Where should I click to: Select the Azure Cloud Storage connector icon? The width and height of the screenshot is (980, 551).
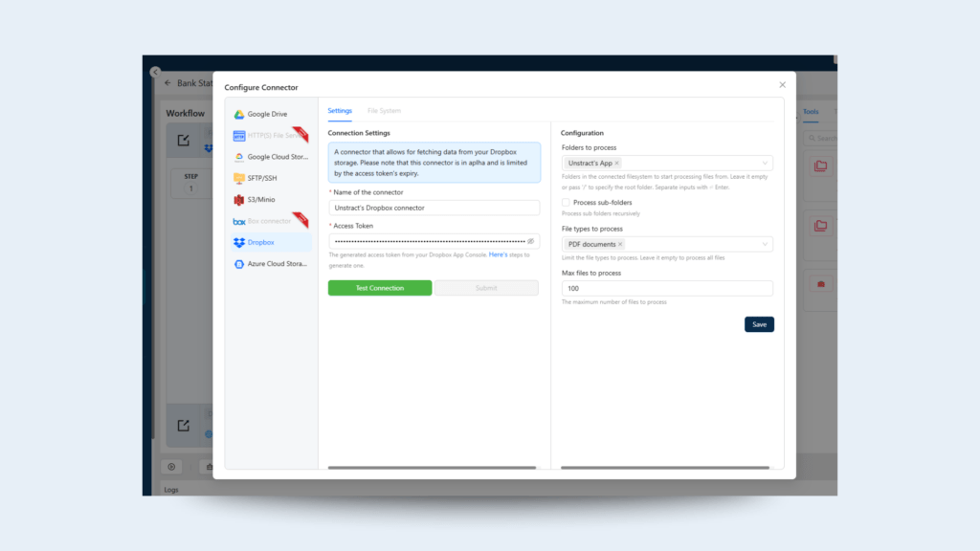point(239,264)
